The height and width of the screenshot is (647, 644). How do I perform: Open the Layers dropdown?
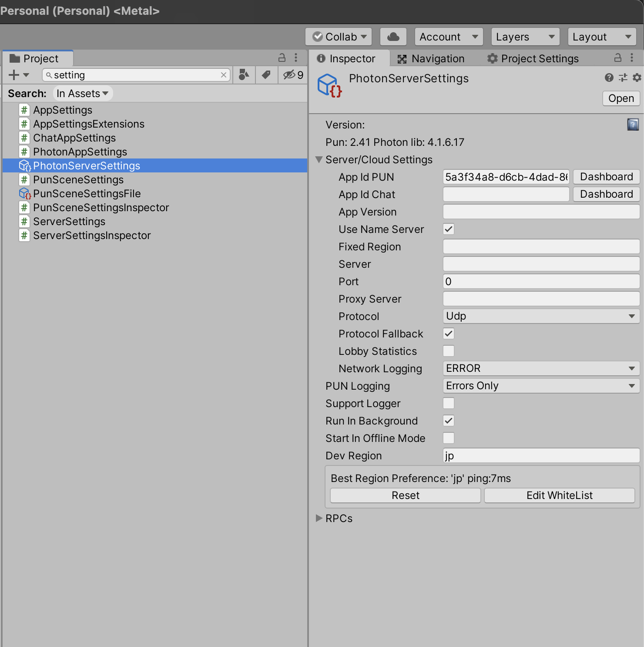point(525,37)
